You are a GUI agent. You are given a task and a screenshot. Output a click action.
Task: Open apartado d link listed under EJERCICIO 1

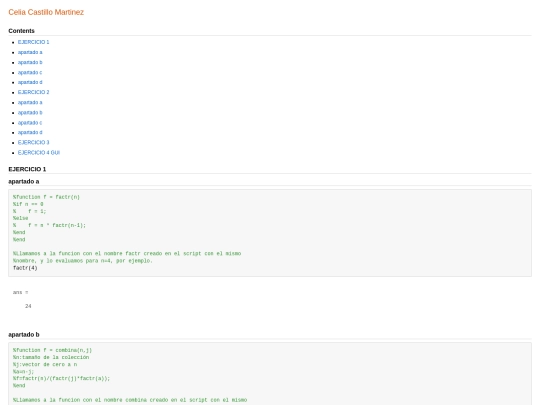click(x=30, y=82)
